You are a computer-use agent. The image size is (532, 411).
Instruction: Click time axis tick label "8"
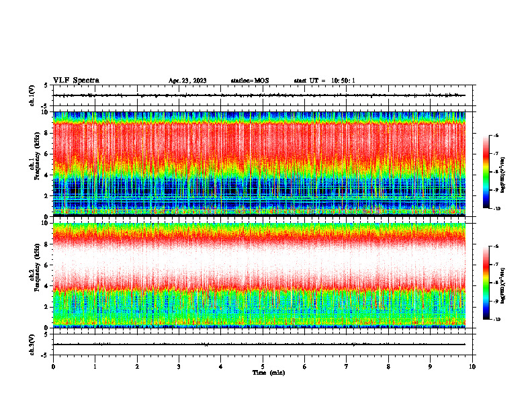[388, 367]
